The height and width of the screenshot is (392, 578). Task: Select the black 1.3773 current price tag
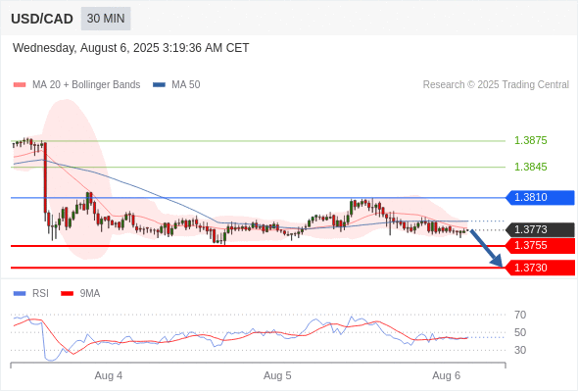click(540, 229)
